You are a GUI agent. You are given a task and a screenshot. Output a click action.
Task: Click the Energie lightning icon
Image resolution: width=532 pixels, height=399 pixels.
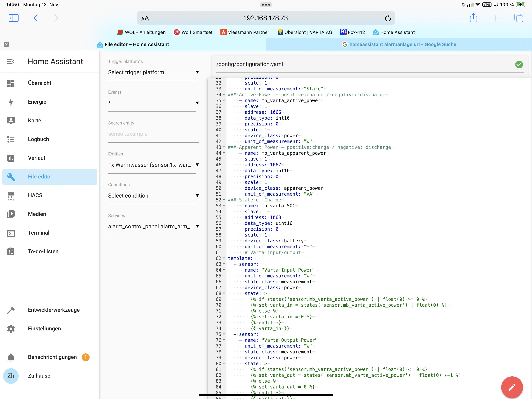pyautogui.click(x=11, y=102)
